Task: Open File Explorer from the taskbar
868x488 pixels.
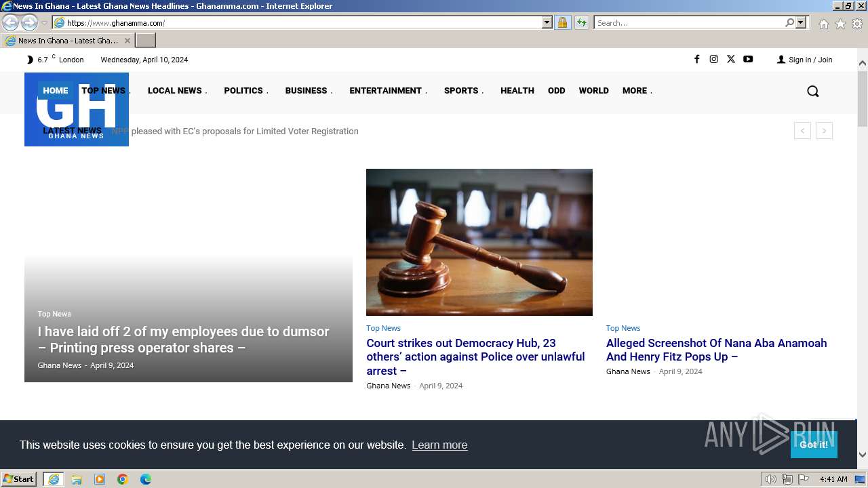Action: pyautogui.click(x=77, y=479)
